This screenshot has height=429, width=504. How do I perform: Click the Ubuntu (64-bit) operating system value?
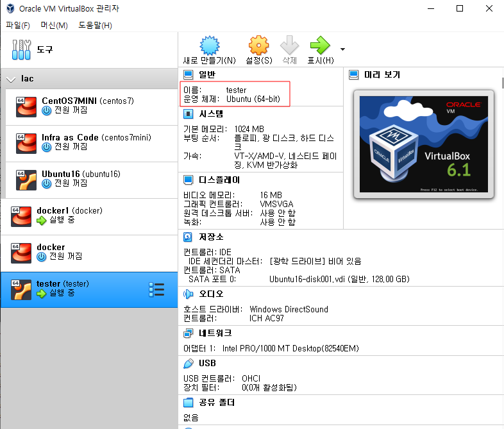point(253,99)
